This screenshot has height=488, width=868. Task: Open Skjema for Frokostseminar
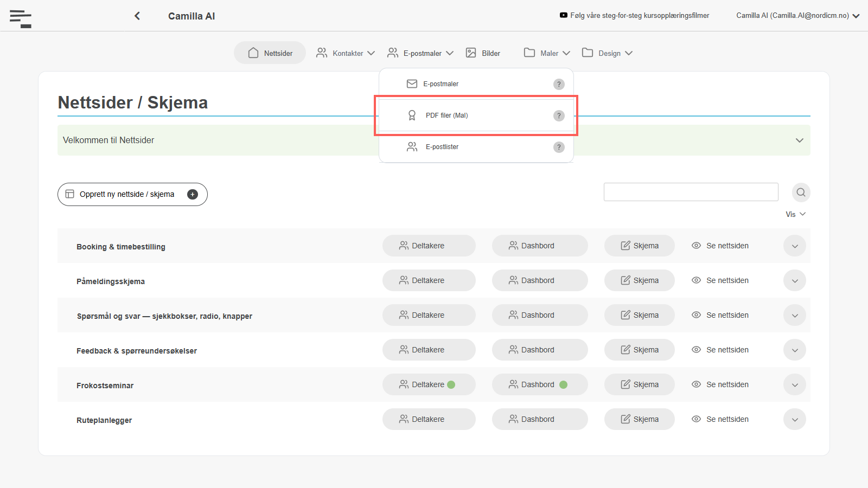(x=640, y=384)
